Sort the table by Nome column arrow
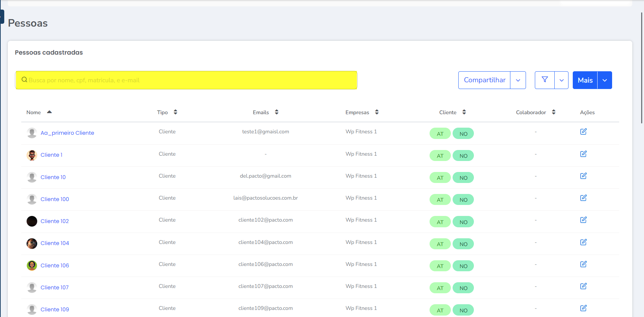The image size is (644, 317). [x=49, y=112]
